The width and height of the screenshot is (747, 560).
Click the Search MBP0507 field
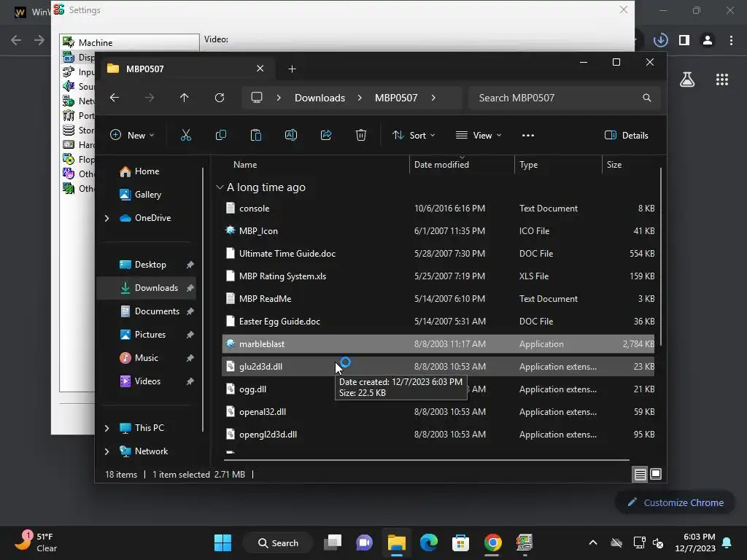point(565,98)
